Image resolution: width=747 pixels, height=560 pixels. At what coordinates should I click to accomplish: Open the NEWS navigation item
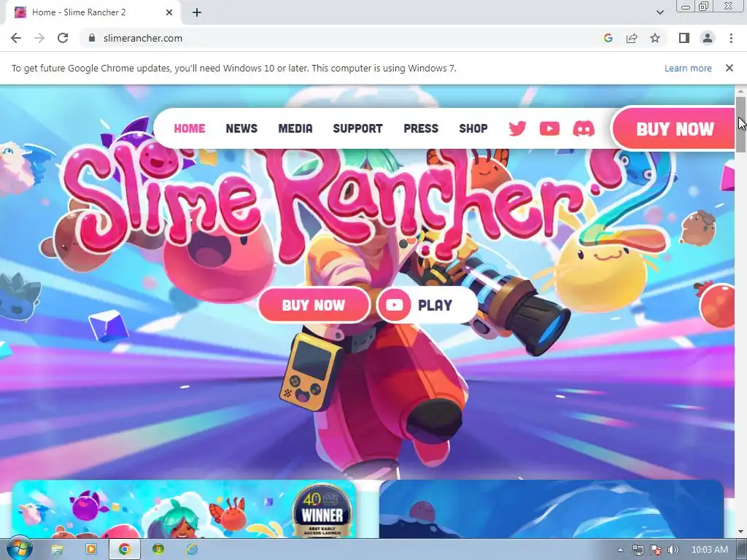(241, 128)
